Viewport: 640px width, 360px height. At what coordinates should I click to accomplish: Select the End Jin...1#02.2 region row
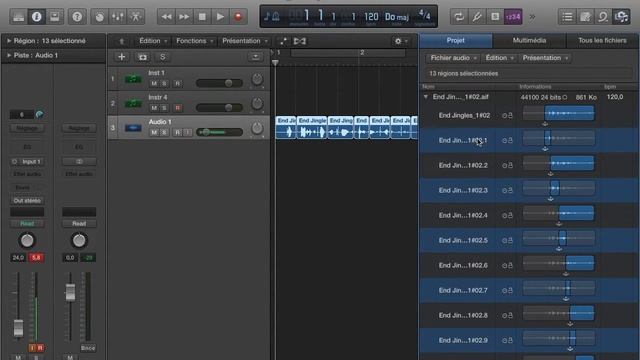[529, 165]
